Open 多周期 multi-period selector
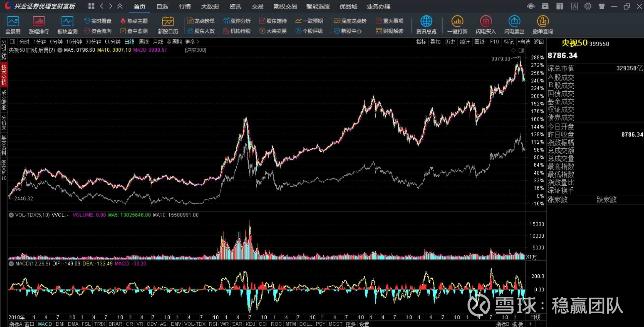This screenshot has width=644, height=327. tap(174, 42)
